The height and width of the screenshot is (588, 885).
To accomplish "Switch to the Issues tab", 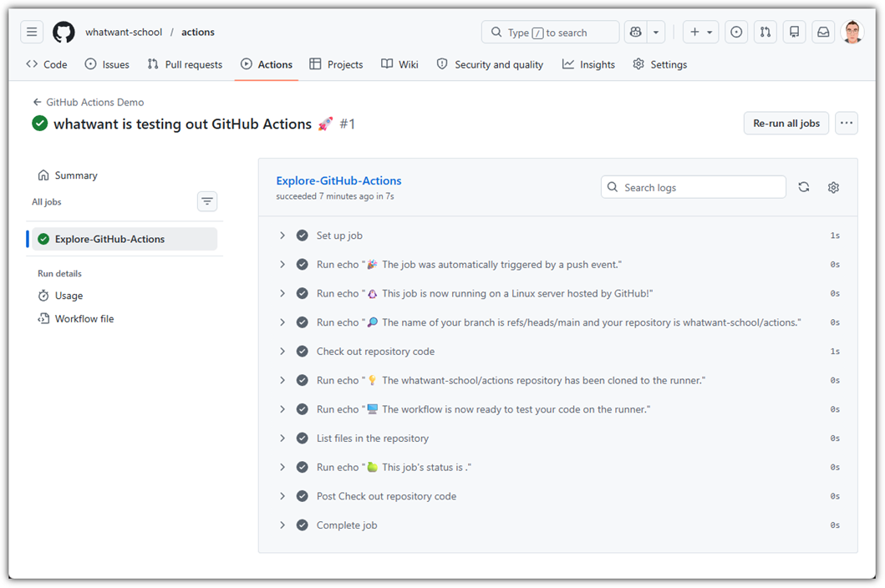I will tap(107, 64).
